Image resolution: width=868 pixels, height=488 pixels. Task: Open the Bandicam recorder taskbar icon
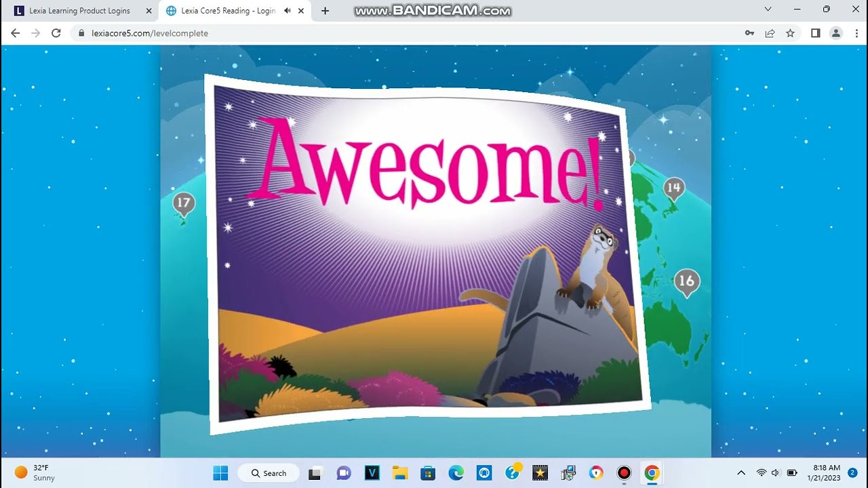624,473
